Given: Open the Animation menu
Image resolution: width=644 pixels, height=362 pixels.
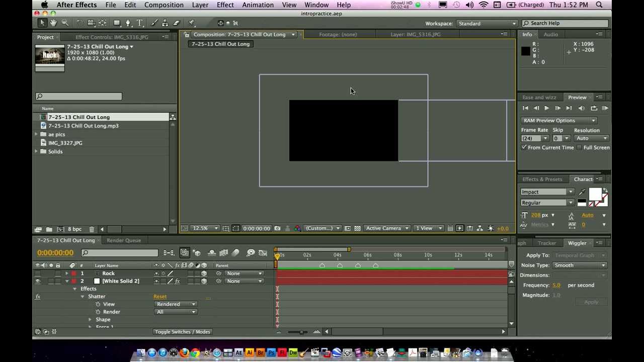Looking at the screenshot, I should coord(258,5).
